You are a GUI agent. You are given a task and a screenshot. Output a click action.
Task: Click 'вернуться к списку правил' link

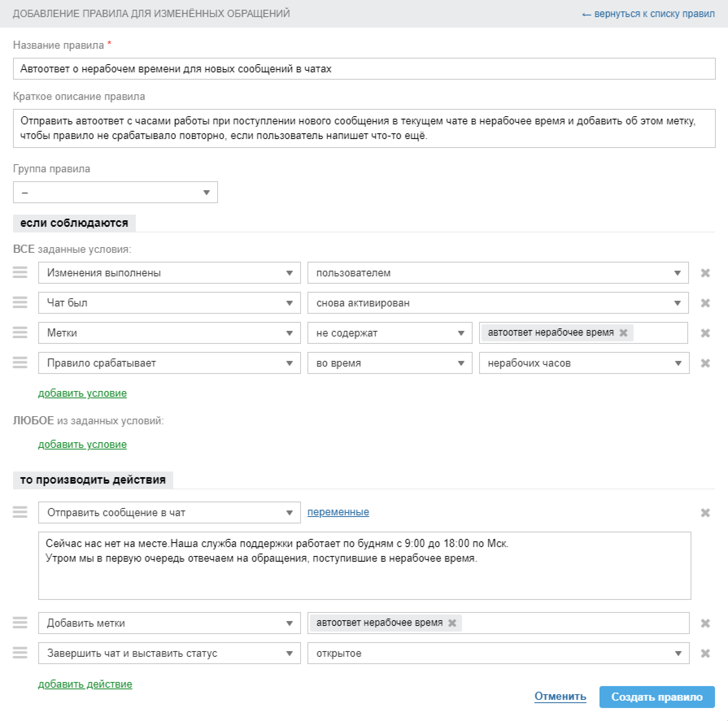coord(648,14)
